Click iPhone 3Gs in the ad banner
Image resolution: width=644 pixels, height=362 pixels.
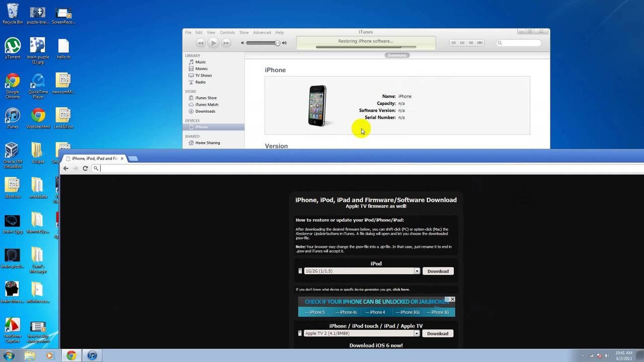point(409,312)
